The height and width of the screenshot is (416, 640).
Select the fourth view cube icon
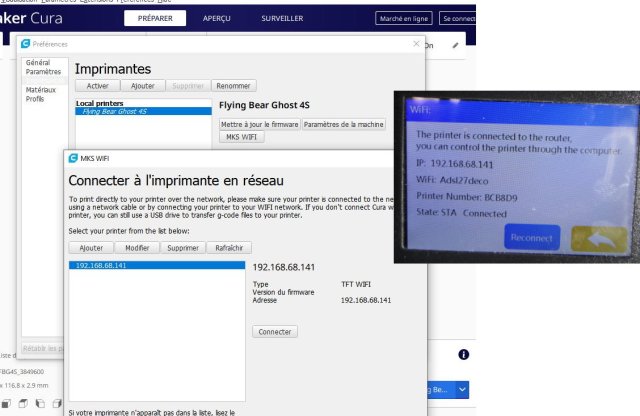pyautogui.click(x=57, y=404)
